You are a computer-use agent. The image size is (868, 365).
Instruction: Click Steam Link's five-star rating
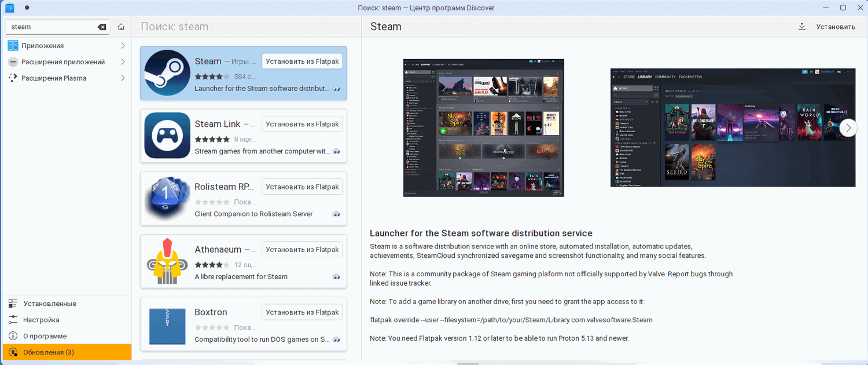212,139
